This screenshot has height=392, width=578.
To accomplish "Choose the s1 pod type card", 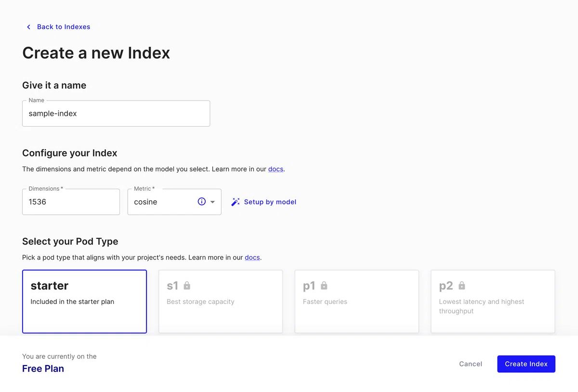I will tap(221, 301).
